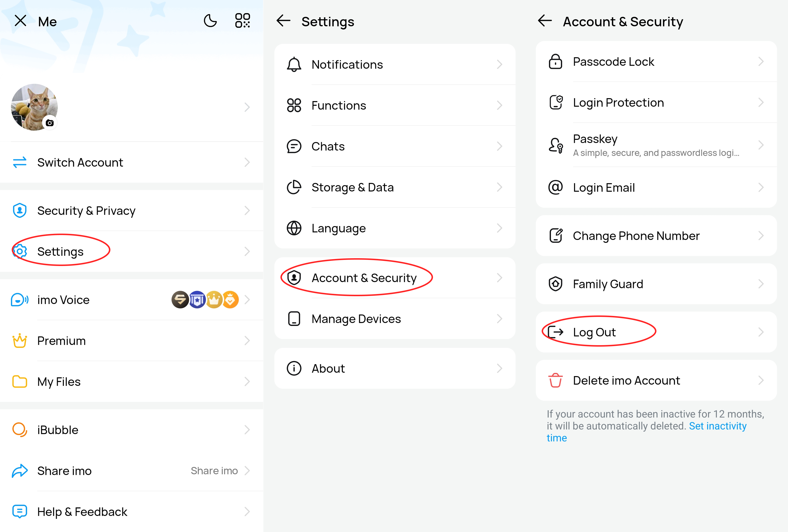Go back from Account & Security
Image resolution: width=788 pixels, height=532 pixels.
coord(545,21)
